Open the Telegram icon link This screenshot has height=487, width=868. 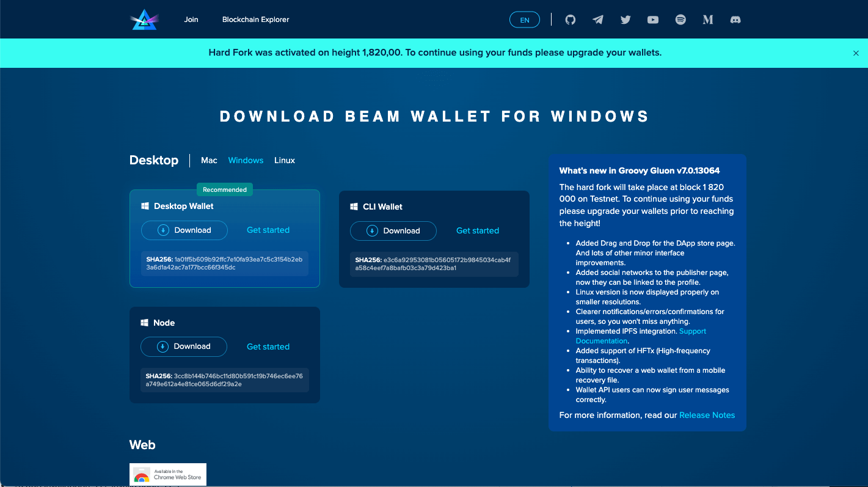pos(598,20)
